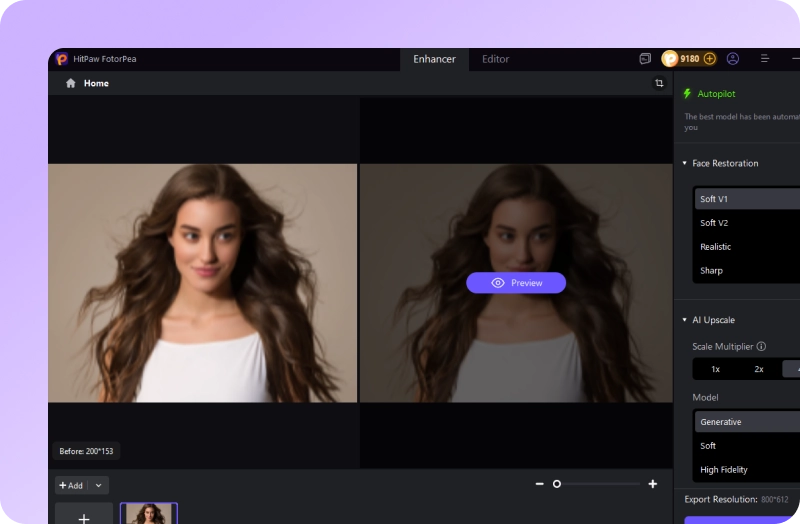Viewport: 800px width, 524px height.
Task: Add more coins with the plus icon
Action: [710, 59]
